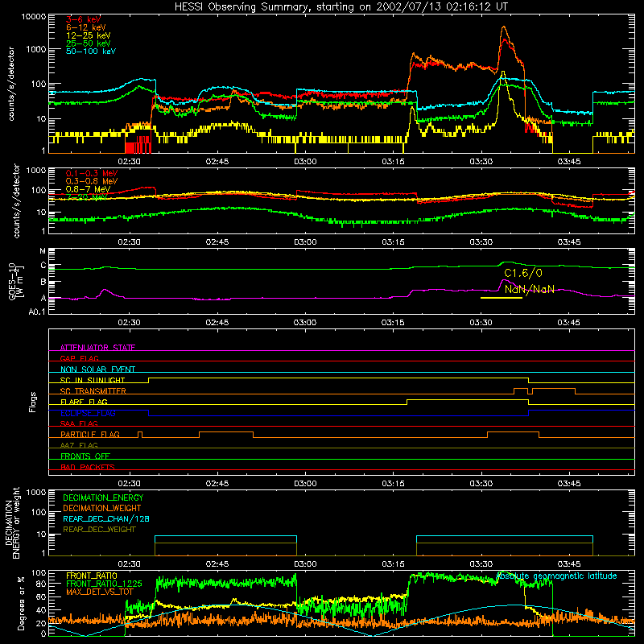Viewport: 644px width, 644px height.
Task: Select the NaN/NaN annotation text
Action: coord(530,290)
